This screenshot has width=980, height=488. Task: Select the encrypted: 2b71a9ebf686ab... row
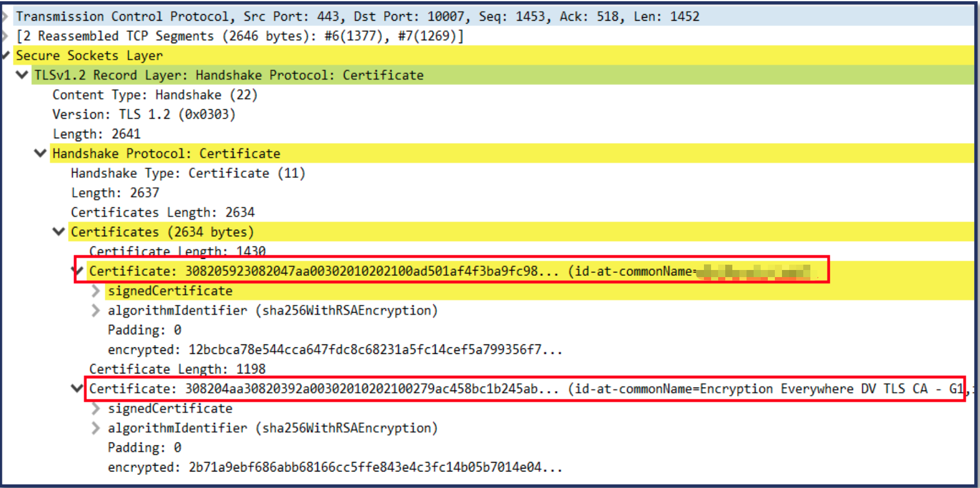(x=334, y=467)
